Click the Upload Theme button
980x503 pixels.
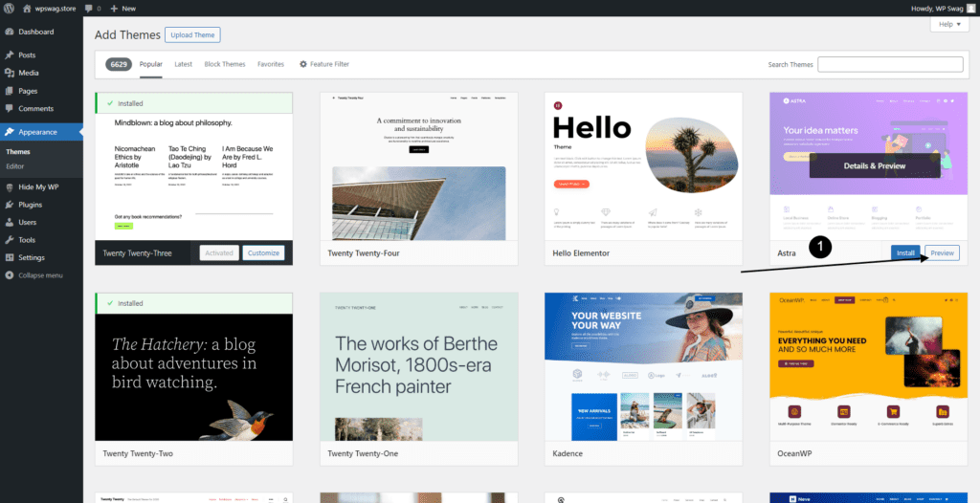tap(192, 35)
